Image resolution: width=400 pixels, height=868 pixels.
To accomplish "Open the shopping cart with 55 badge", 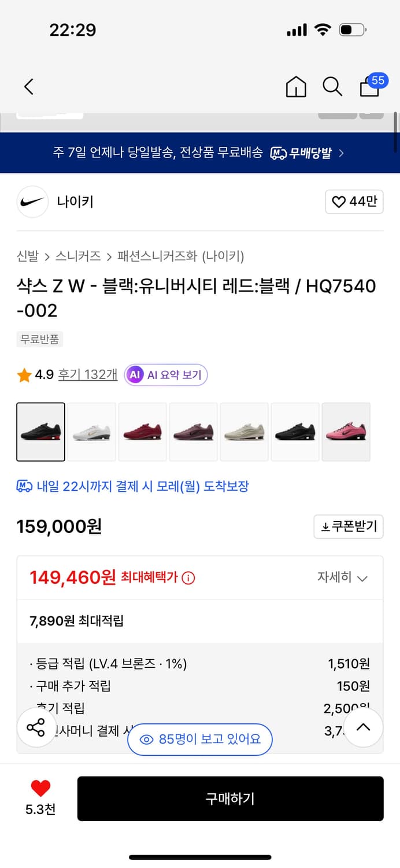I will [x=369, y=87].
